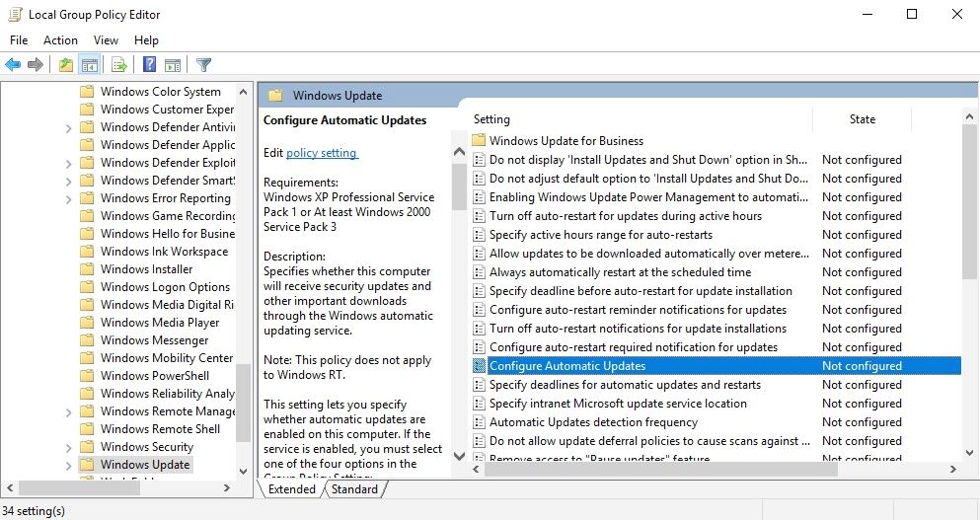Click the Local Group Policy Editor title icon

coord(15,14)
